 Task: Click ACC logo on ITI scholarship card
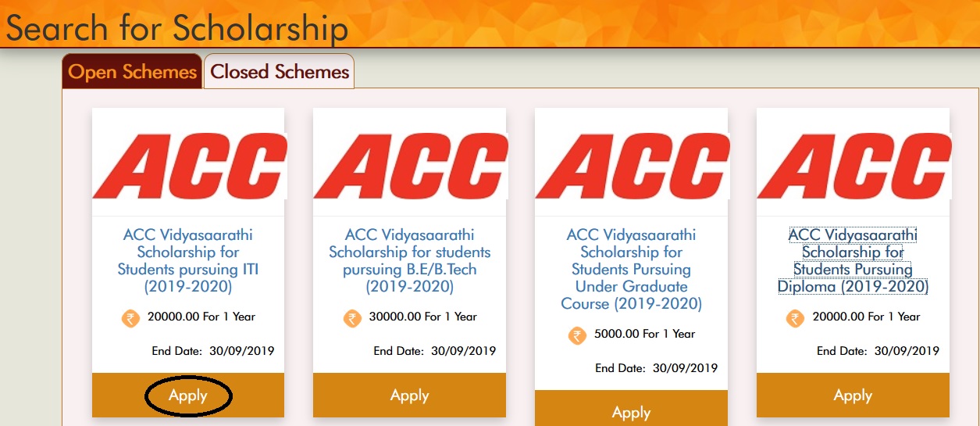[x=188, y=164]
